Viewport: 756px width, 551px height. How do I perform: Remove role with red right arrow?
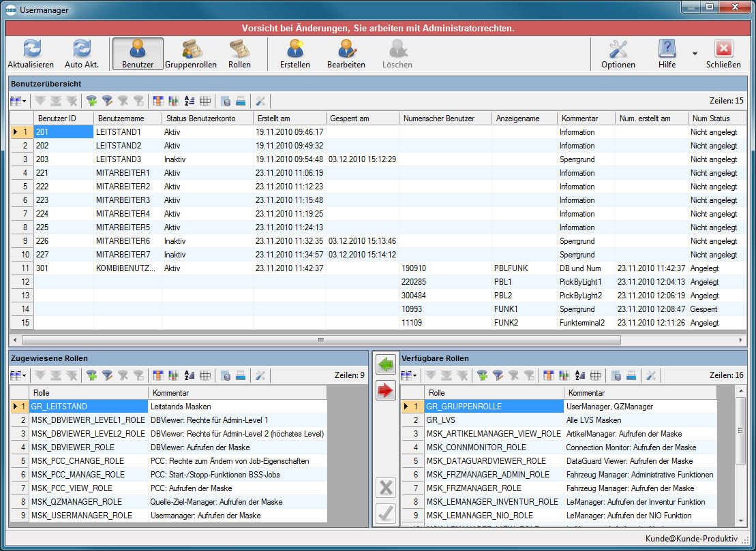coord(385,391)
